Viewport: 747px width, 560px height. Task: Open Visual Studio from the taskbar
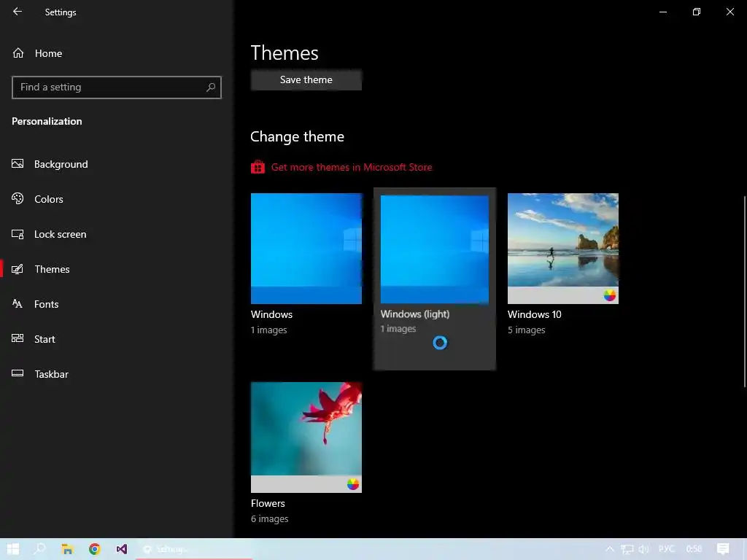(122, 549)
